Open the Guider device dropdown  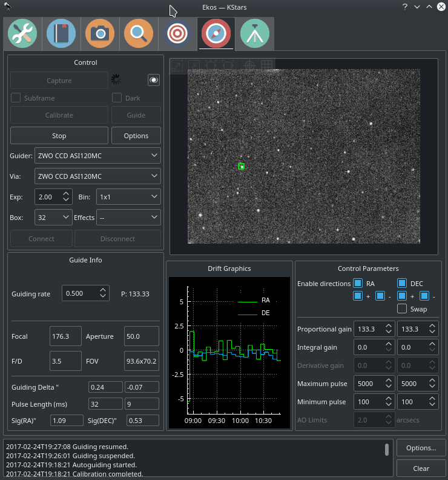pos(97,156)
